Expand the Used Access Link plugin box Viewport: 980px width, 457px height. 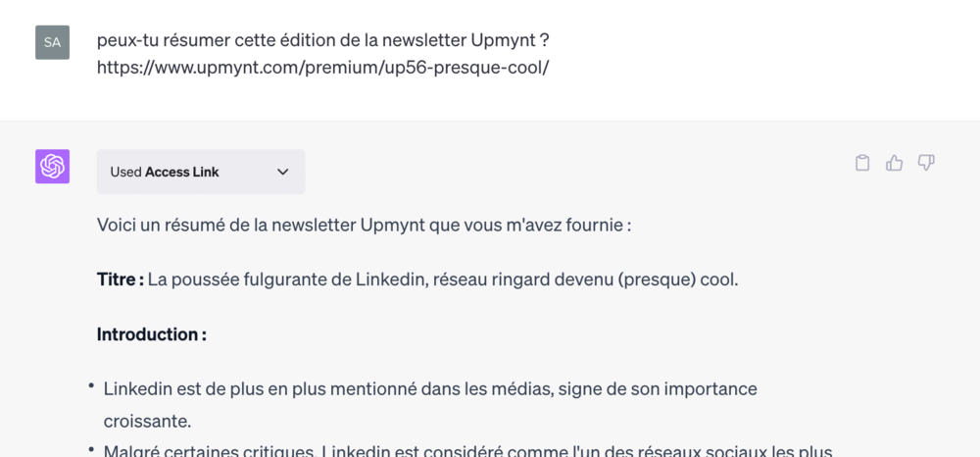pyautogui.click(x=201, y=172)
